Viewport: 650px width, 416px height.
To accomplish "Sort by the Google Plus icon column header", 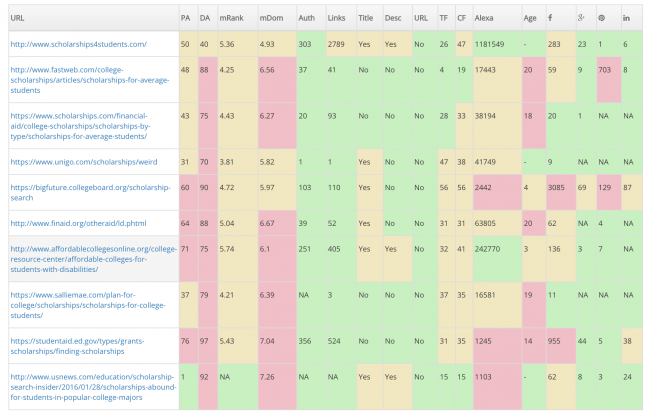I will pyautogui.click(x=581, y=18).
